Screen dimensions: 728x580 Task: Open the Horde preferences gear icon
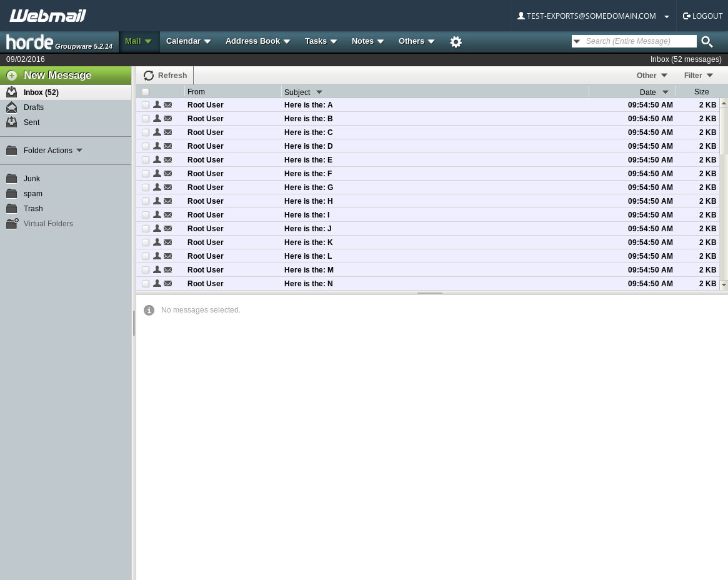456,42
